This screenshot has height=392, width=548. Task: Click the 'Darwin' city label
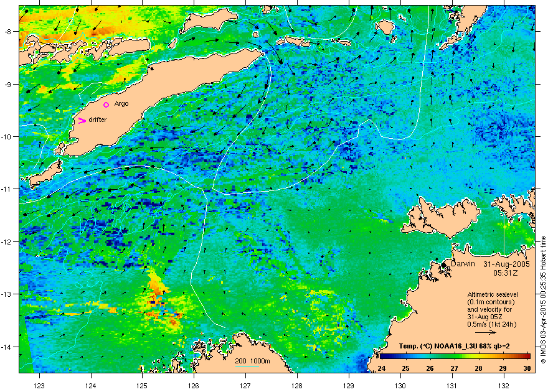click(x=463, y=264)
